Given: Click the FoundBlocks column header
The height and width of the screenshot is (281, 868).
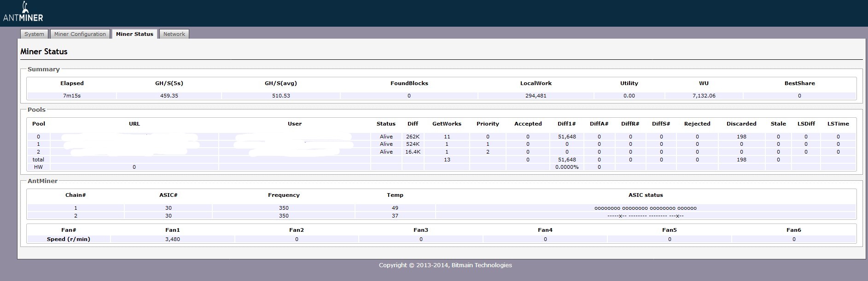Looking at the screenshot, I should click(409, 83).
